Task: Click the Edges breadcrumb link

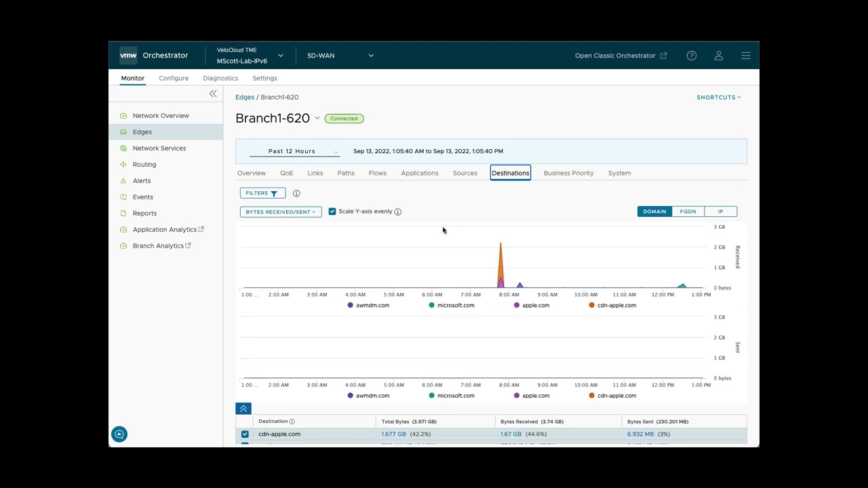Action: coord(245,97)
